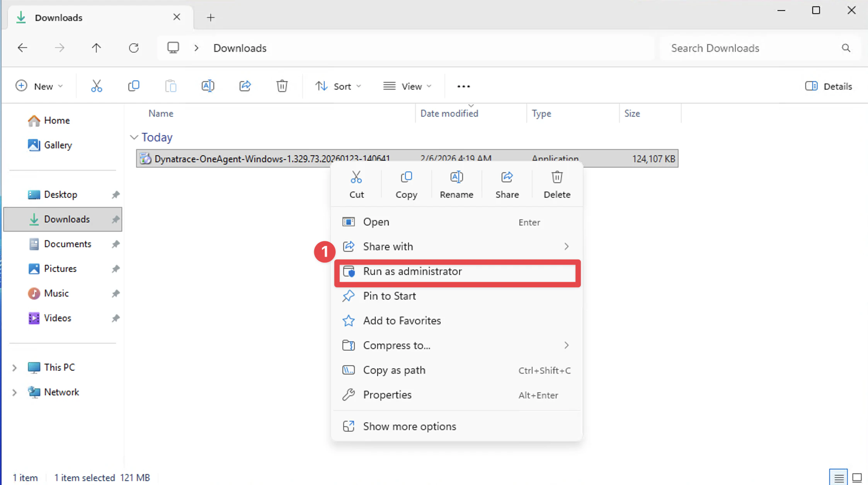Click the PC icon in the address bar
This screenshot has height=485, width=868.
tap(173, 48)
